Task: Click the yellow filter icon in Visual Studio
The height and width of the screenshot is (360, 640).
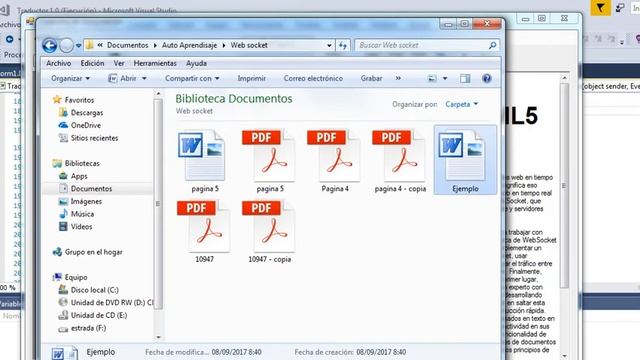Action: [x=600, y=8]
